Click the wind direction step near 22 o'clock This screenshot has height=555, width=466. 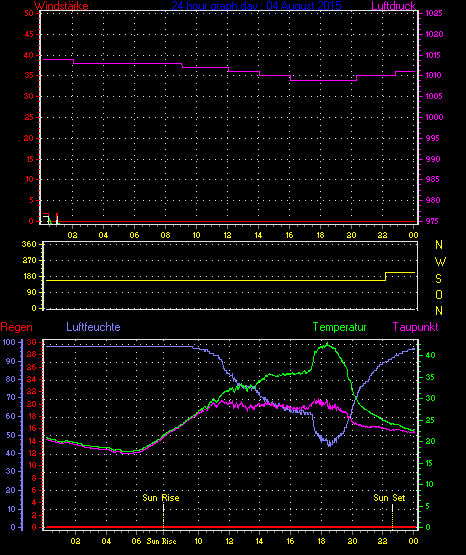[385, 276]
